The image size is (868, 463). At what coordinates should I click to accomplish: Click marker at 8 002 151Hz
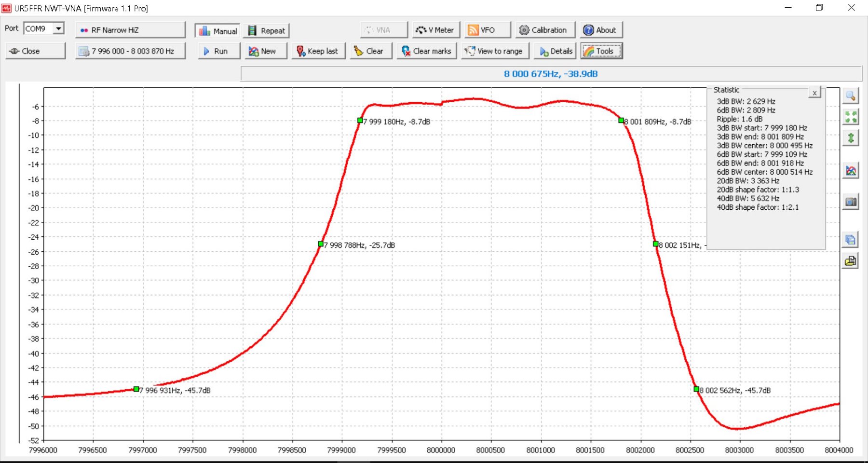point(656,244)
